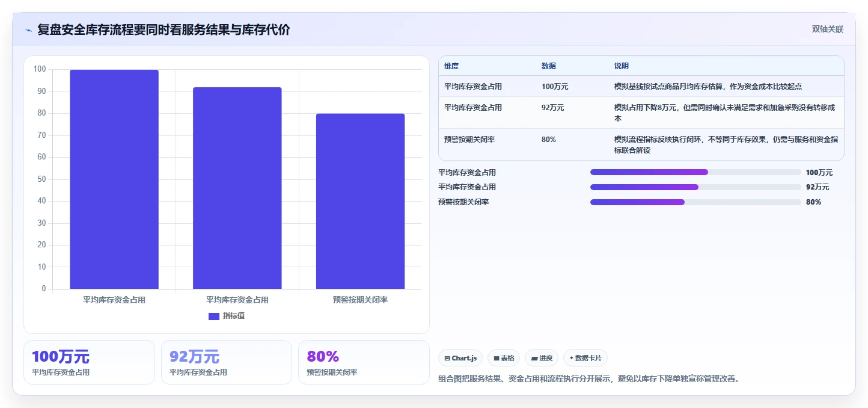Click the 预警按期关闭率 cell in the table
868x408 pixels.
469,139
